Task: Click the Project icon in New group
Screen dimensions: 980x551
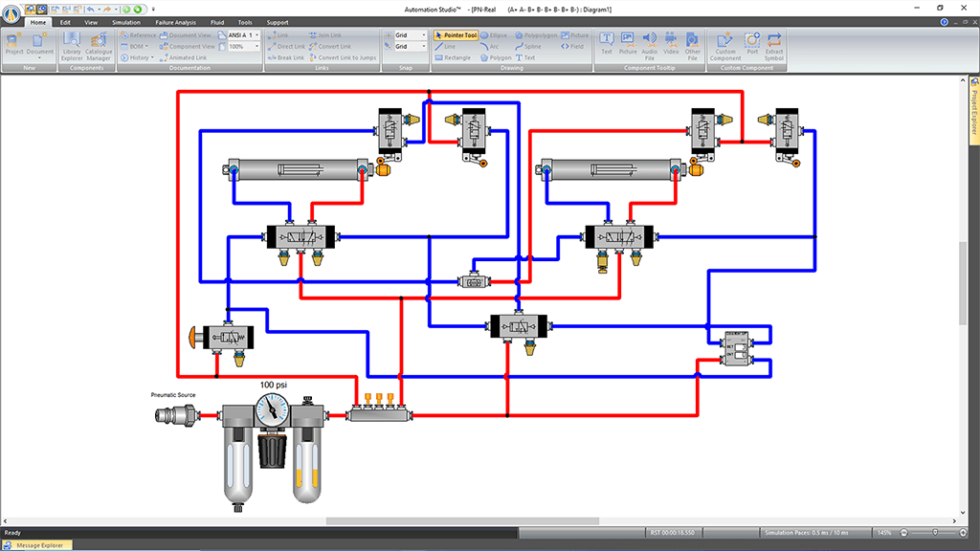Action: pos(13,44)
